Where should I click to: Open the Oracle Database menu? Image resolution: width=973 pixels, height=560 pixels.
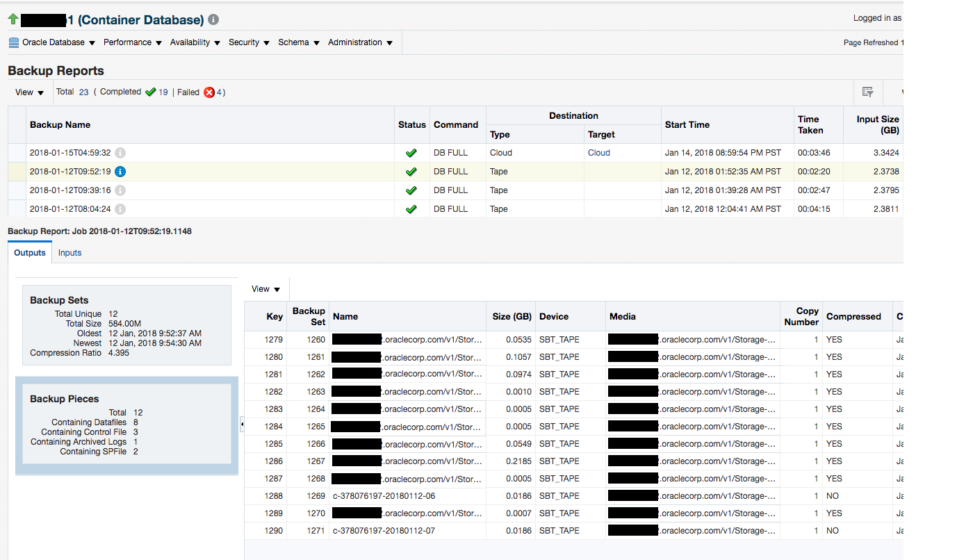[x=58, y=42]
